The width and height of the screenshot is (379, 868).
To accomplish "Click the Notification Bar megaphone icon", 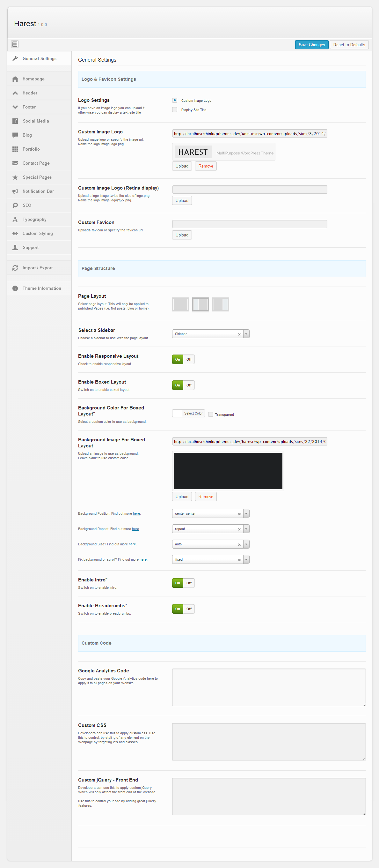I will pyautogui.click(x=15, y=191).
